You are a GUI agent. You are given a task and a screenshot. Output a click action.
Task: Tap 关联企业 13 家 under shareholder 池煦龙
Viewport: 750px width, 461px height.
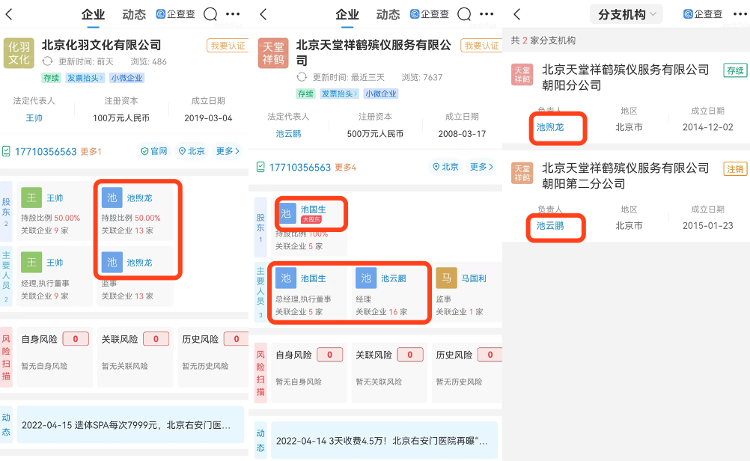tap(127, 230)
